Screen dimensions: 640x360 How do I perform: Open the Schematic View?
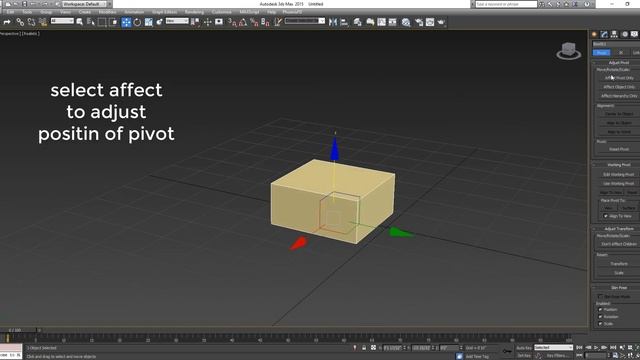click(x=393, y=22)
